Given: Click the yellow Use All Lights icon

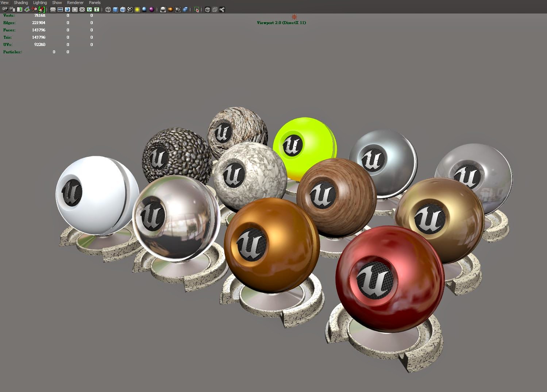Looking at the screenshot, I should pyautogui.click(x=137, y=9).
